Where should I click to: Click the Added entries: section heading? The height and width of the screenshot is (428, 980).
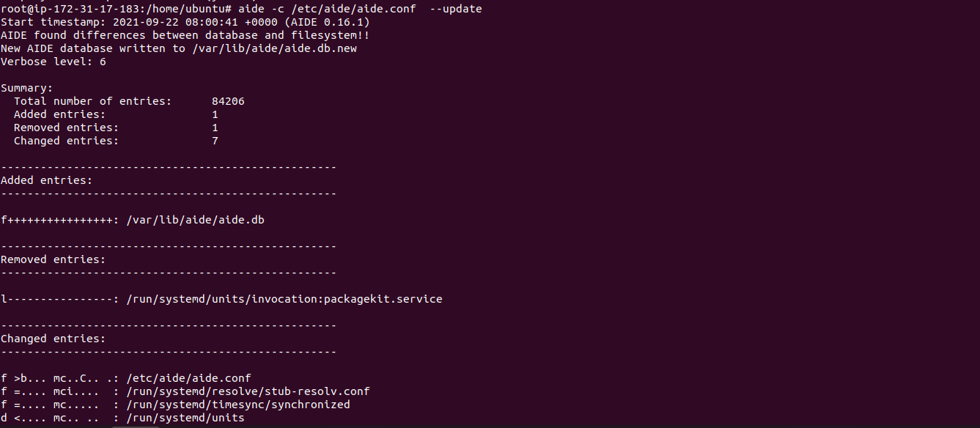47,180
